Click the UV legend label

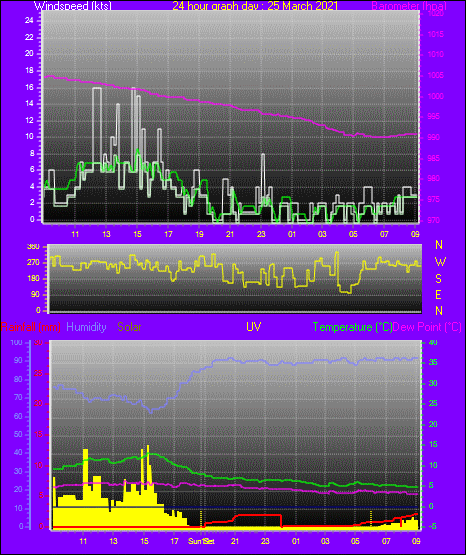[x=253, y=327]
